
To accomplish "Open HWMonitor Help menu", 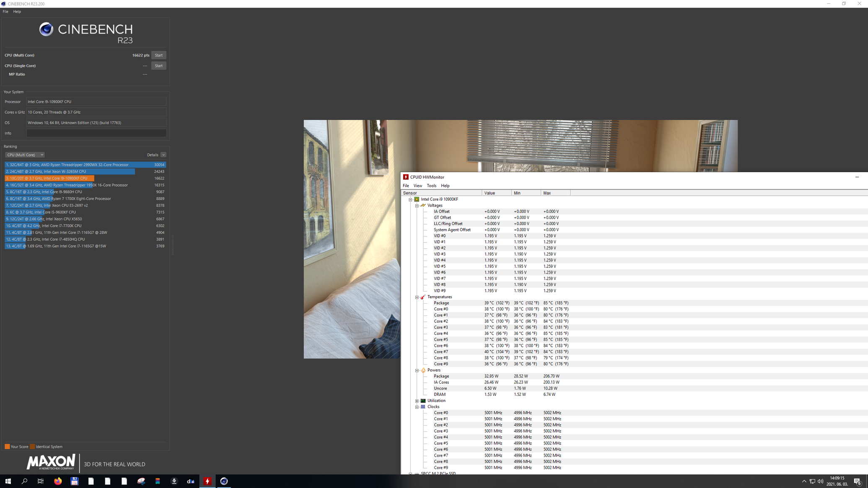I will pyautogui.click(x=445, y=186).
